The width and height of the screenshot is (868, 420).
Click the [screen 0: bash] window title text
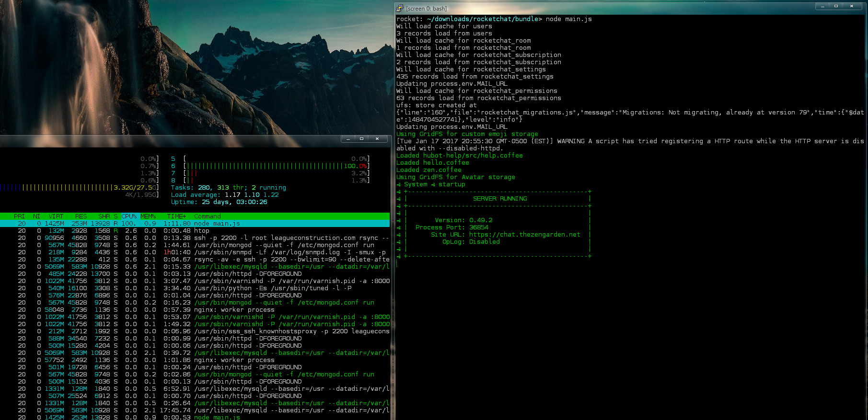click(426, 9)
